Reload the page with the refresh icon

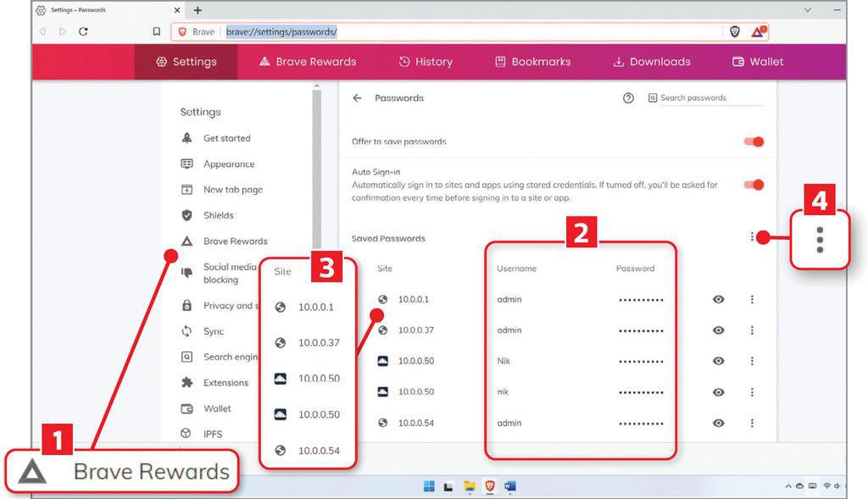point(83,31)
